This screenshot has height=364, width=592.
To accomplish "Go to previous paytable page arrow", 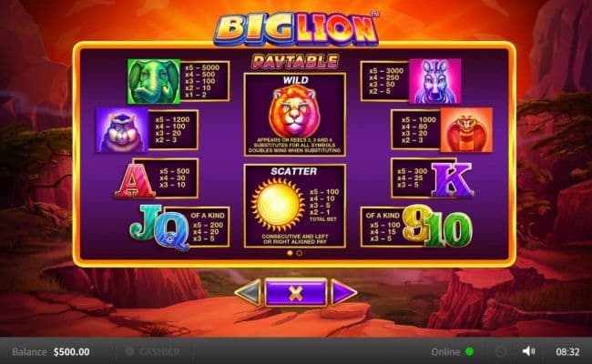I will click(248, 292).
